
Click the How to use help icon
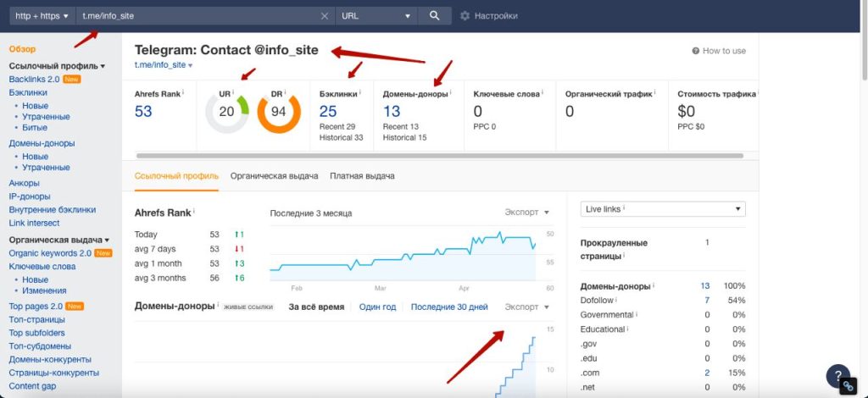(695, 51)
